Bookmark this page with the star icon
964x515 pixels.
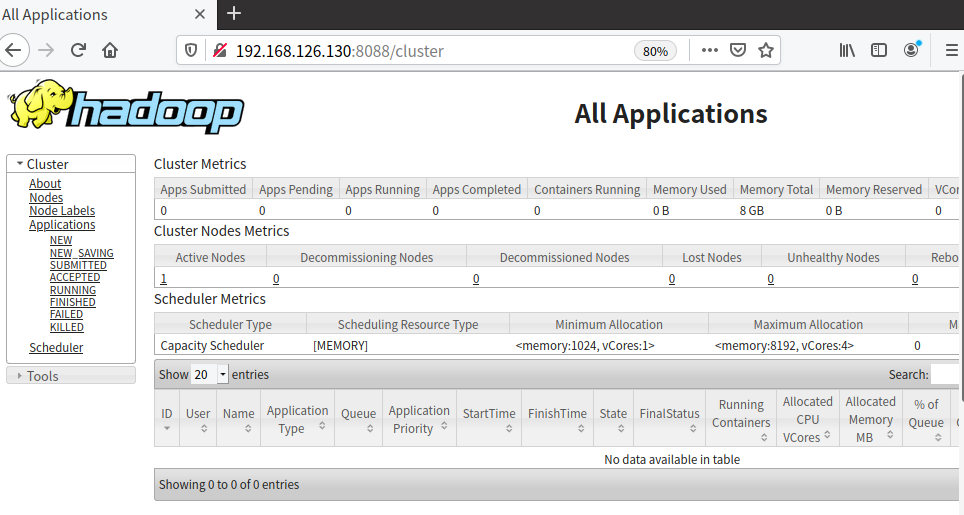pyautogui.click(x=765, y=50)
